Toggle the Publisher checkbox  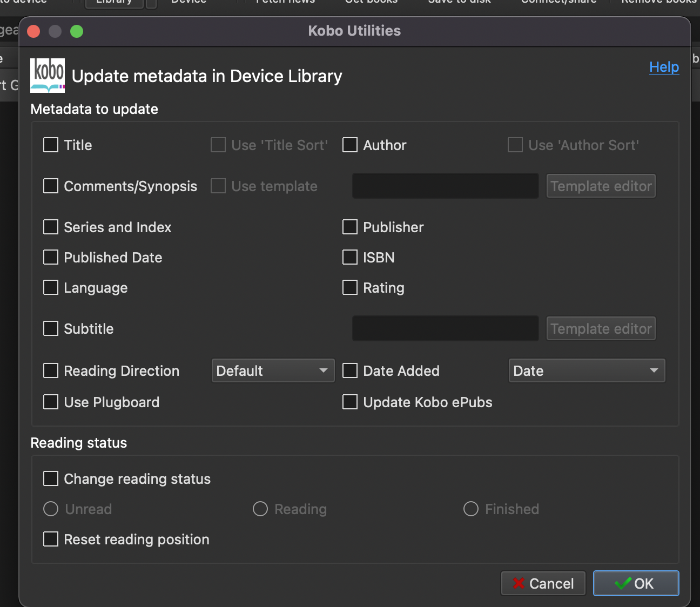[x=350, y=227]
